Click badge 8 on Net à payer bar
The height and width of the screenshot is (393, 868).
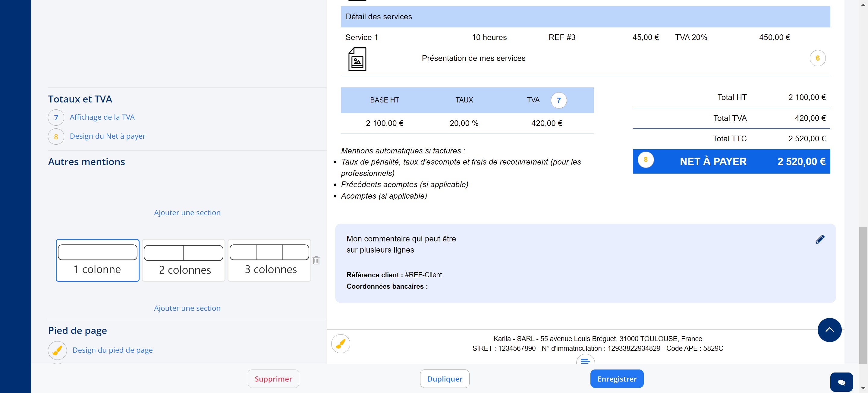(x=646, y=160)
